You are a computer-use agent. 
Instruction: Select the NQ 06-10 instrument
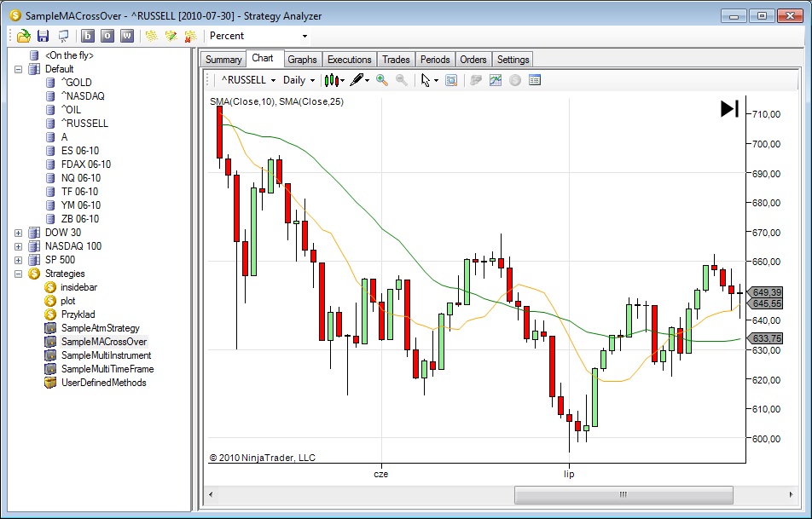pos(81,178)
